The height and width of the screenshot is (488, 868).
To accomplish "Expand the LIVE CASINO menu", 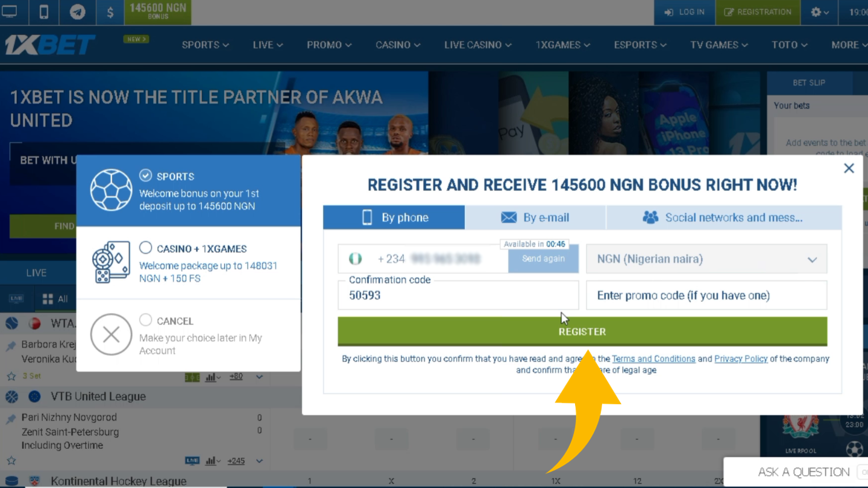I will 478,45.
